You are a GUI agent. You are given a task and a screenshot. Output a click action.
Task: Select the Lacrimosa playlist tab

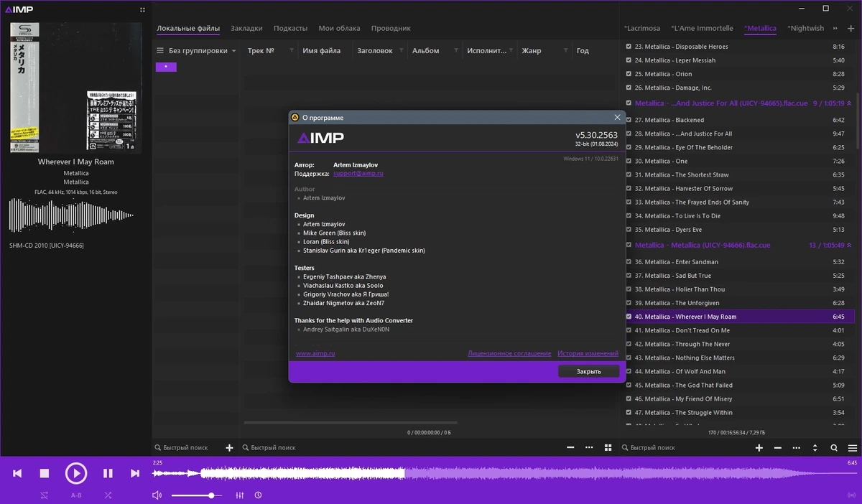642,28
